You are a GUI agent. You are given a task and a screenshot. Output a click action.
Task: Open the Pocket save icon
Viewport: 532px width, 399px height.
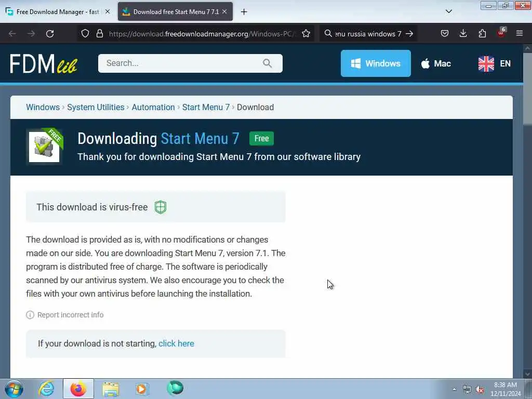click(x=445, y=34)
